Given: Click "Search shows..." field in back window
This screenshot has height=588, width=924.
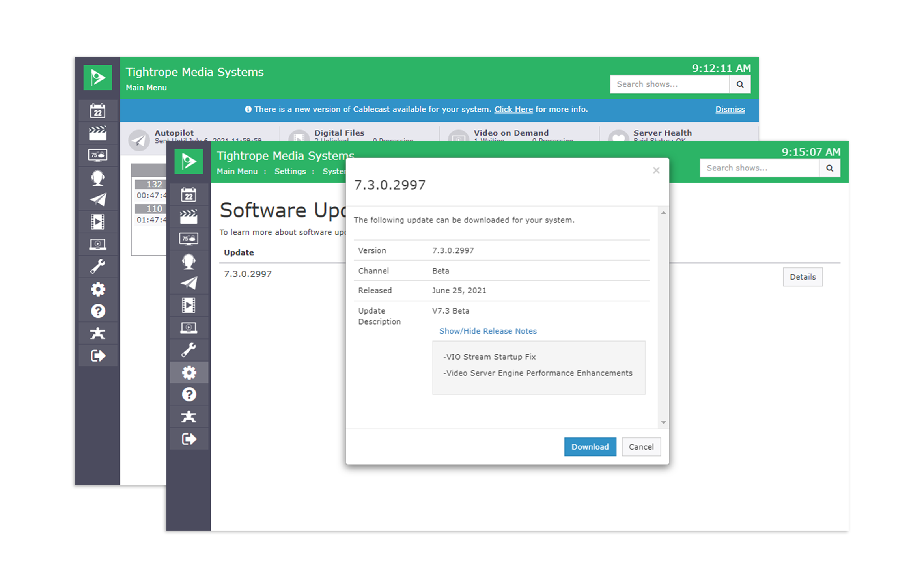Looking at the screenshot, I should (x=670, y=84).
